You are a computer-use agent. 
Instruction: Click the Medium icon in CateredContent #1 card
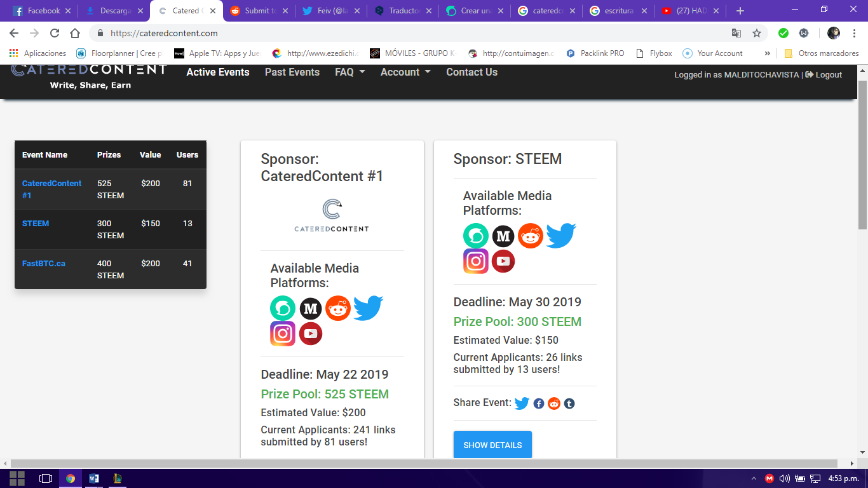pyautogui.click(x=311, y=309)
